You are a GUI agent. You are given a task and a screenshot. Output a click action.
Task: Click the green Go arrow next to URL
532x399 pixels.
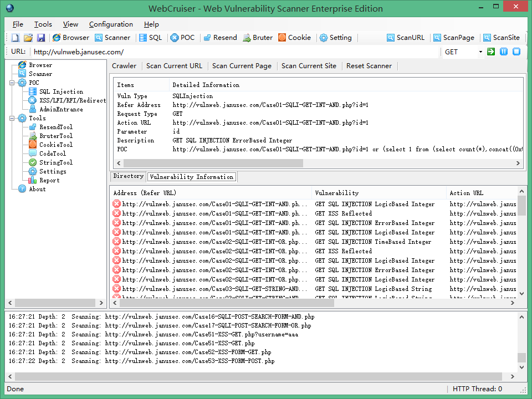490,52
